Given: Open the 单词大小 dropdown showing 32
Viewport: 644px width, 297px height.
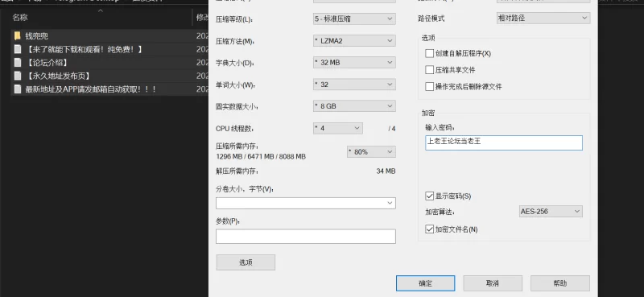Looking at the screenshot, I should (x=354, y=85).
